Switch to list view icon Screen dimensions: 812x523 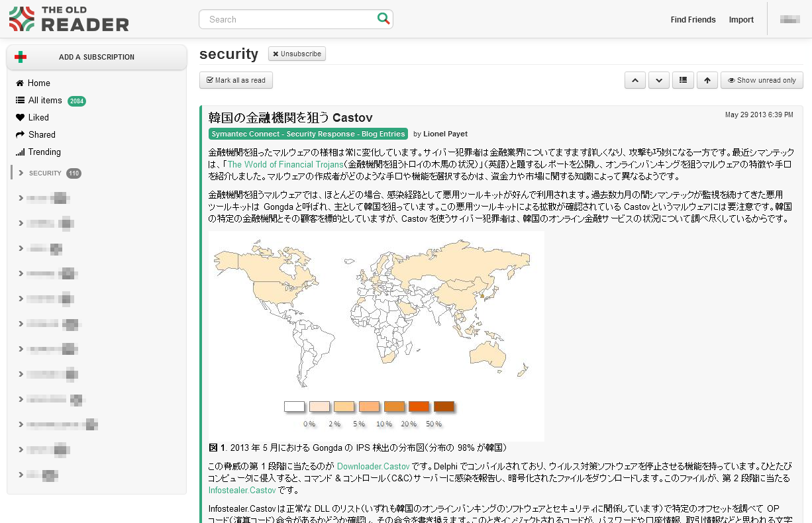683,80
